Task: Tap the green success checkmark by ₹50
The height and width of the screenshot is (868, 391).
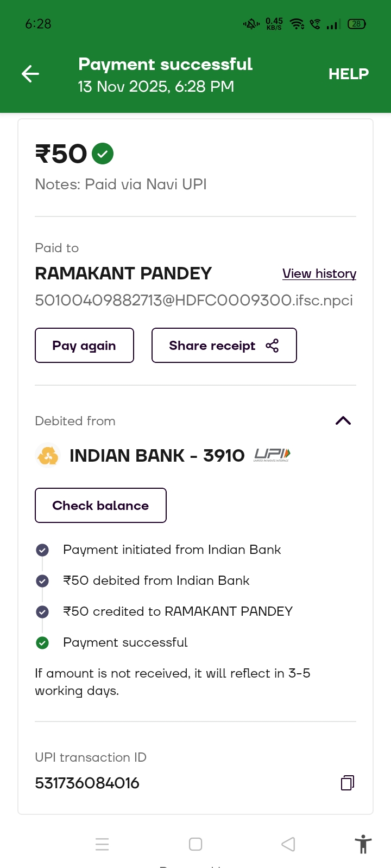Action: [103, 154]
